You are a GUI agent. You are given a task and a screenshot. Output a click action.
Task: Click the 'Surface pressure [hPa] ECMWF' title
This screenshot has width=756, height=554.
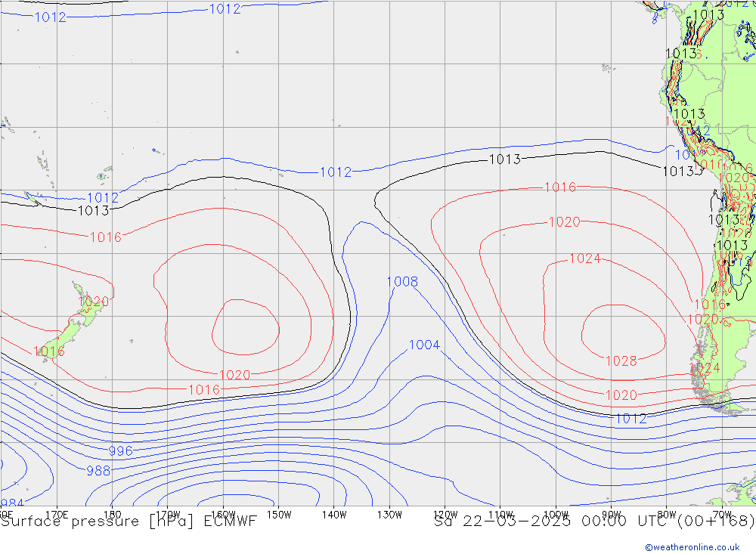[129, 522]
